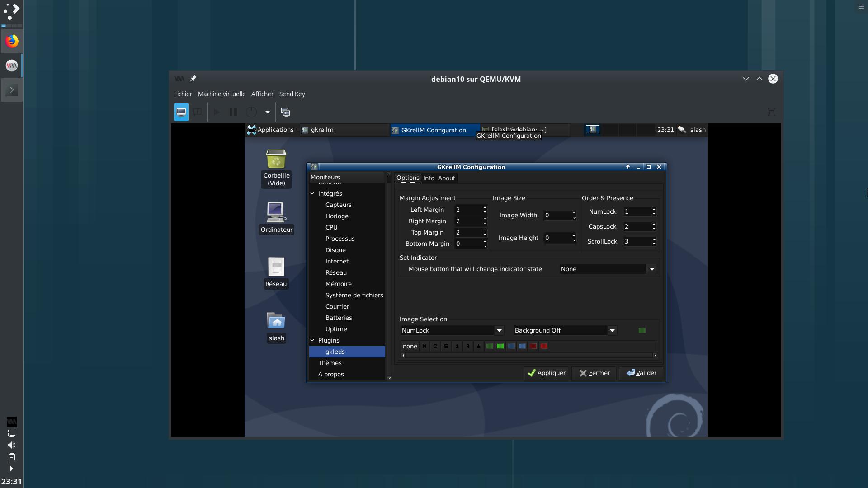
Task: Start the virtual machine
Action: pyautogui.click(x=217, y=112)
